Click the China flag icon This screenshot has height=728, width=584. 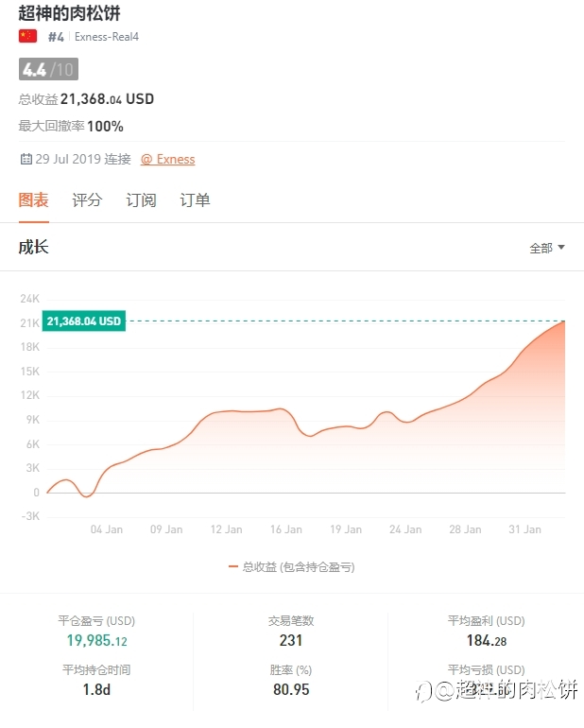[x=27, y=36]
